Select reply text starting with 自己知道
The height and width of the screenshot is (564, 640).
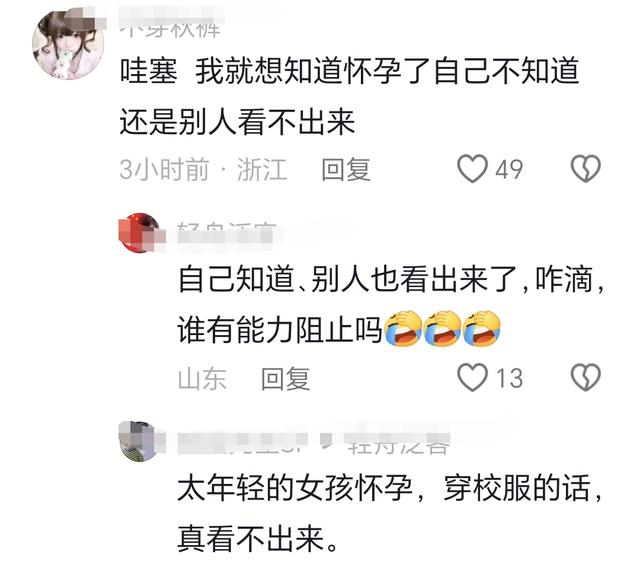391,305
